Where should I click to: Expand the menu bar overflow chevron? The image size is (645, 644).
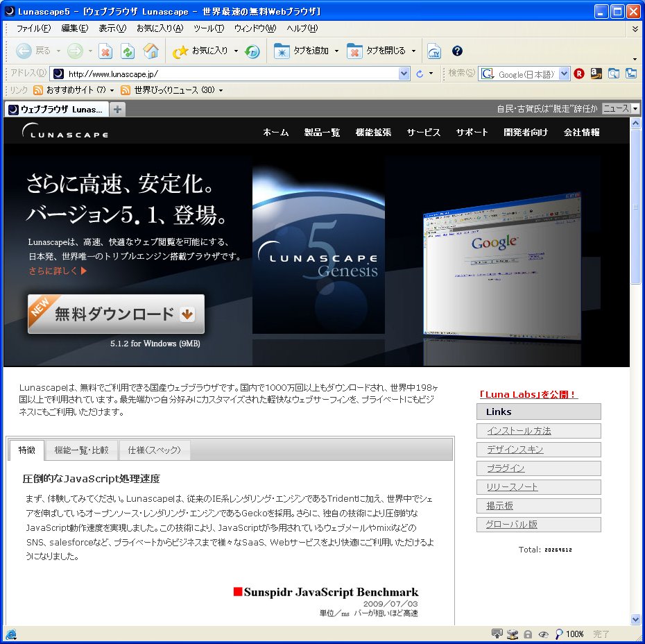click(635, 29)
